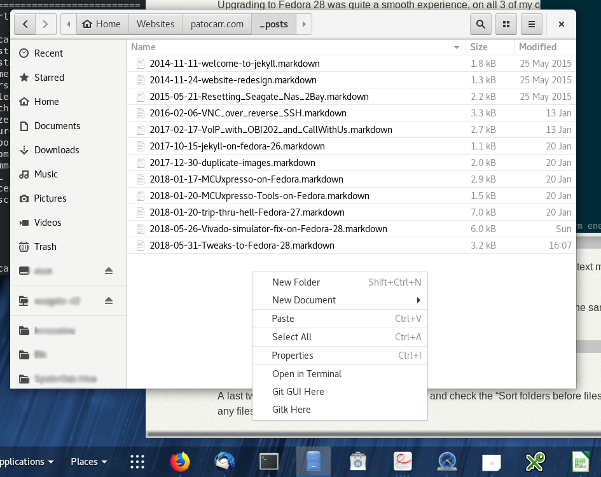Open the document viewer in taskbar
The width and height of the screenshot is (601, 477).
pyautogui.click(x=402, y=462)
